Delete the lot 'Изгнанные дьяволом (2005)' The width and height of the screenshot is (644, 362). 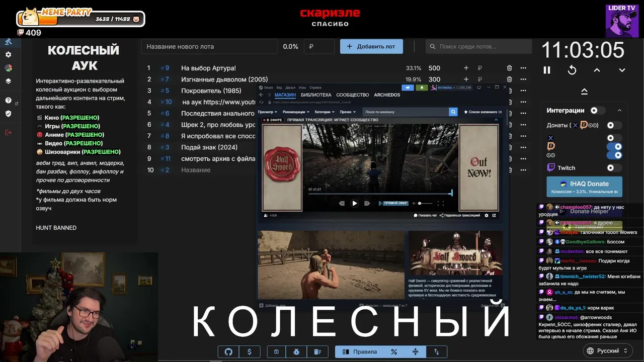(x=509, y=79)
